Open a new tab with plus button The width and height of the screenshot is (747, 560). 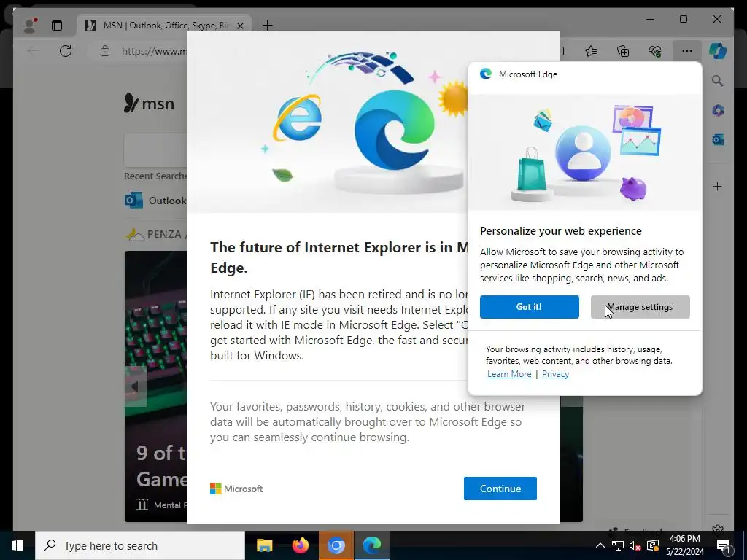tap(267, 26)
